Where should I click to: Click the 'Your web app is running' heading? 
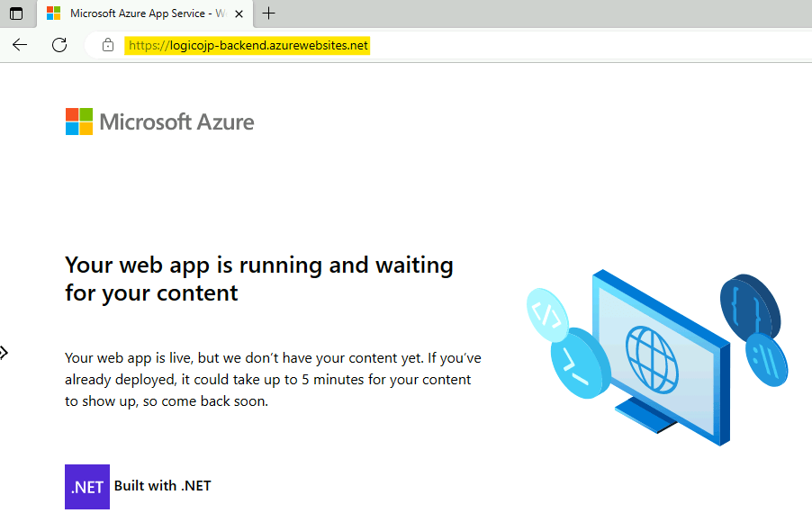click(x=259, y=278)
